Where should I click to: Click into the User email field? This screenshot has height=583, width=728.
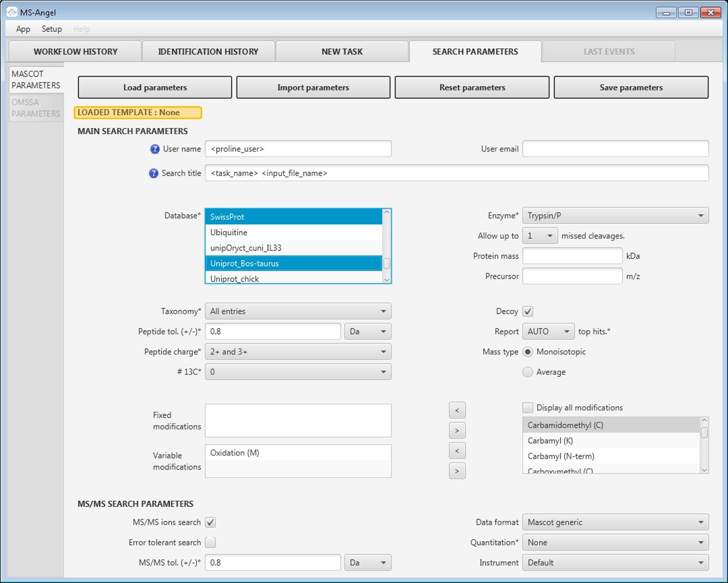615,149
